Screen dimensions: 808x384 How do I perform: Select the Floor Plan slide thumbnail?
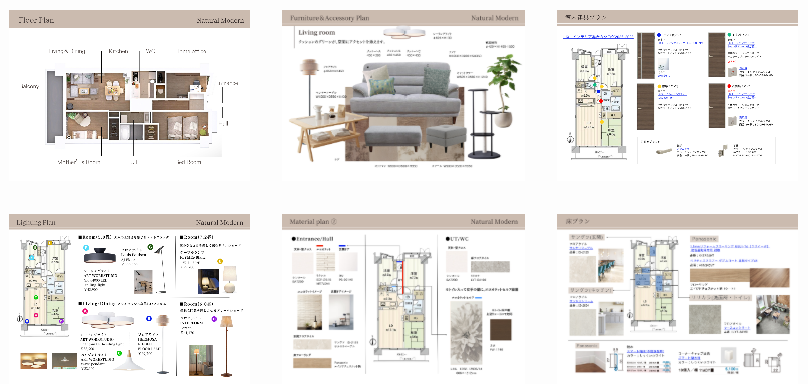pyautogui.click(x=129, y=96)
